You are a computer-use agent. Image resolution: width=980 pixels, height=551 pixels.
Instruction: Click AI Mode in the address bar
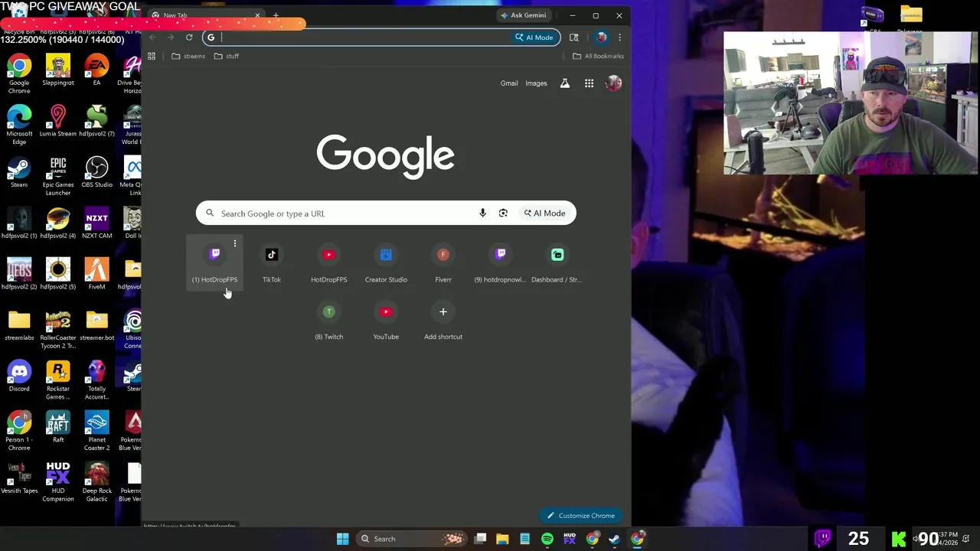pyautogui.click(x=534, y=37)
